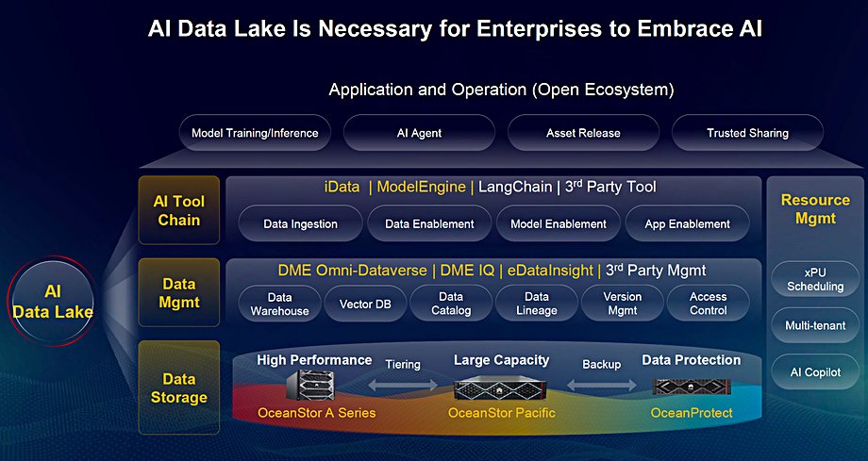The image size is (868, 461).
Task: Select the Data Storage block
Action: click(x=179, y=387)
